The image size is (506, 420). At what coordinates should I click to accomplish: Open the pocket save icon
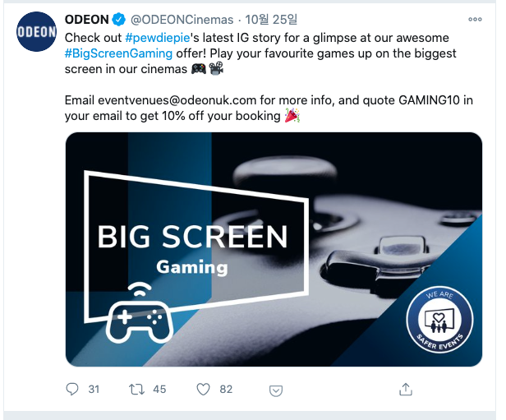tap(276, 390)
